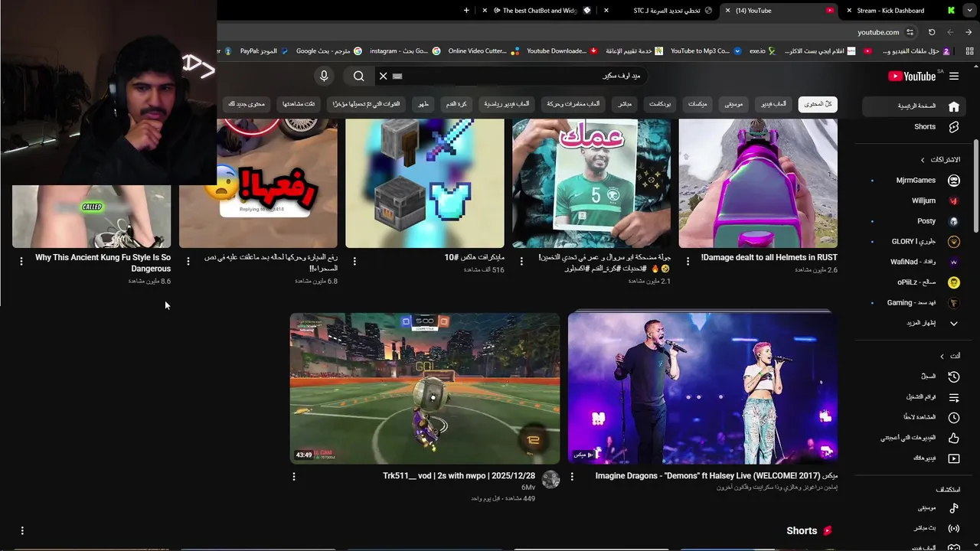Select the مباشر filter chip
This screenshot has width=980, height=551.
pos(625,104)
